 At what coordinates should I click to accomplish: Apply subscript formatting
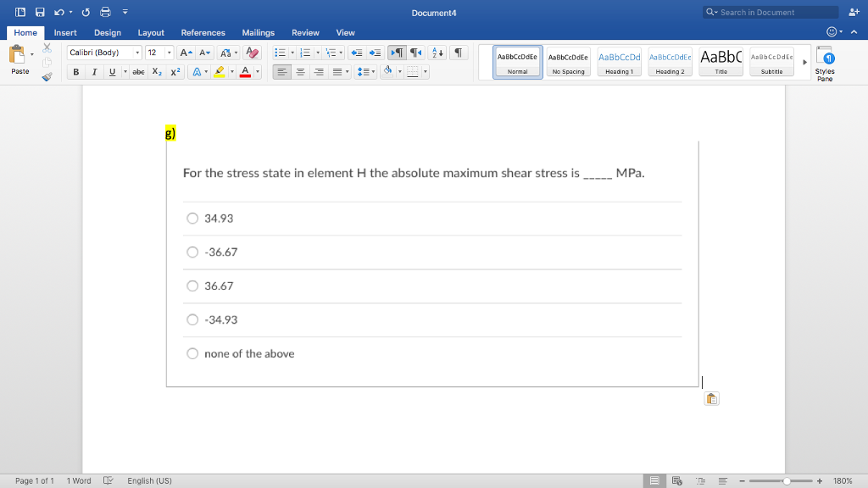click(x=157, y=72)
